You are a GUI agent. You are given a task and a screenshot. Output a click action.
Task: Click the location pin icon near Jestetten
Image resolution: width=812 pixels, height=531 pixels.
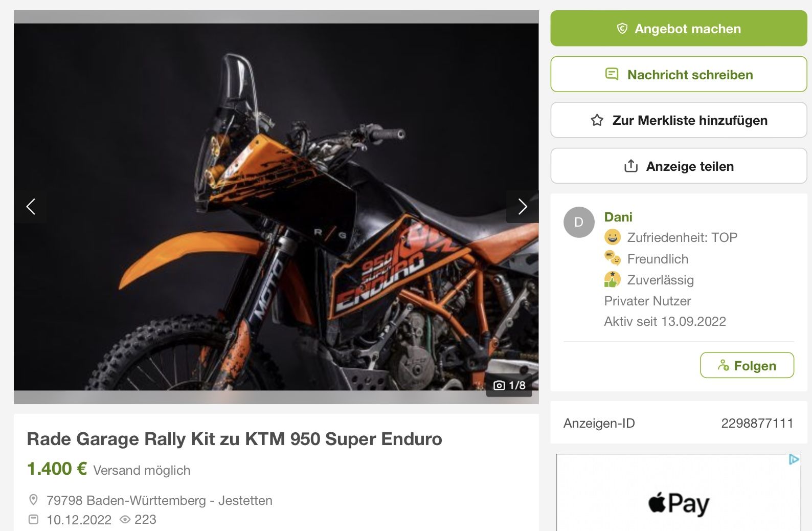(x=34, y=500)
